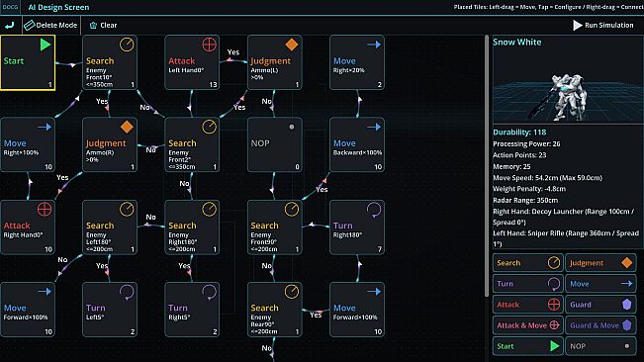Select Move Forward×100% tile below Turn Right180°
The height and width of the screenshot is (362, 644).
pos(357,310)
